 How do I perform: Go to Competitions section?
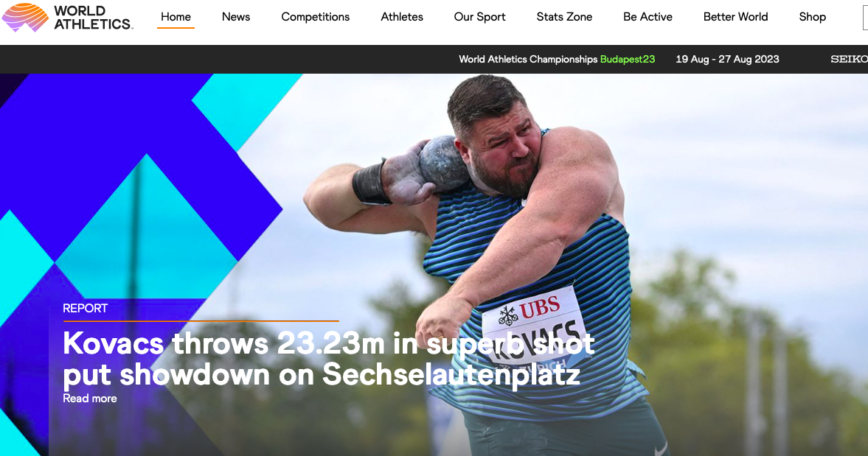click(x=316, y=17)
